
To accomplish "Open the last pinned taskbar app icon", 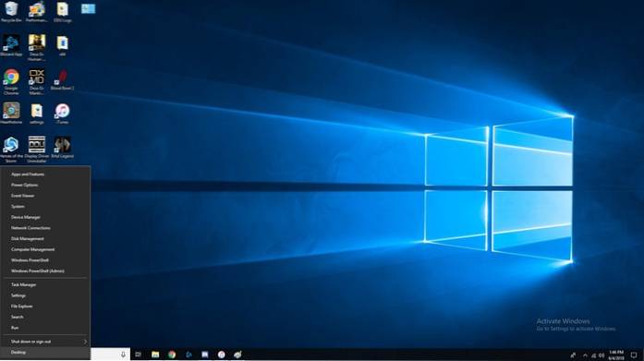I will 237,355.
